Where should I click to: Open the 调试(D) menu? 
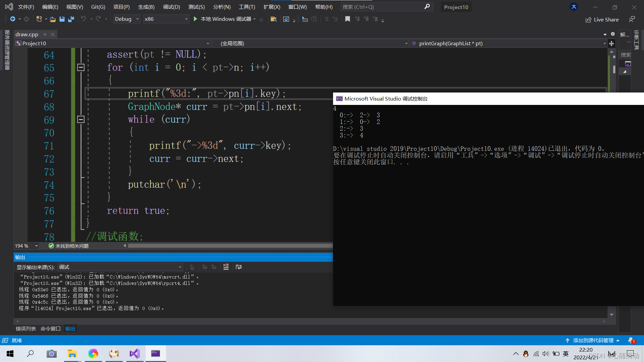[x=171, y=7]
